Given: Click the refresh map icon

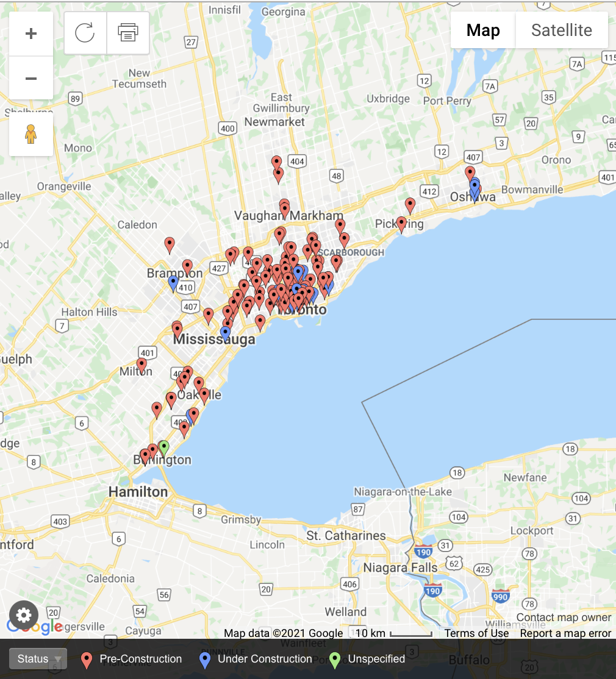Looking at the screenshot, I should click(85, 33).
